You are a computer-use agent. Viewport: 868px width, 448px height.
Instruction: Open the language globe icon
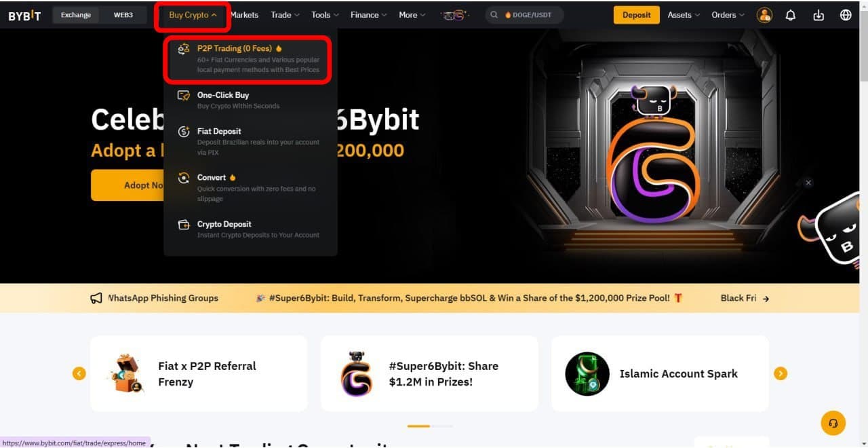pos(845,14)
